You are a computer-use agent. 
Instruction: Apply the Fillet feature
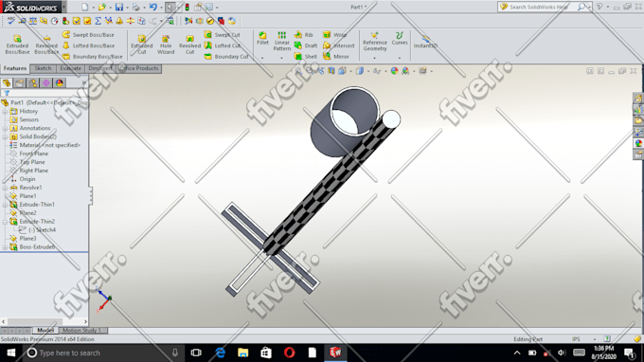coord(262,38)
